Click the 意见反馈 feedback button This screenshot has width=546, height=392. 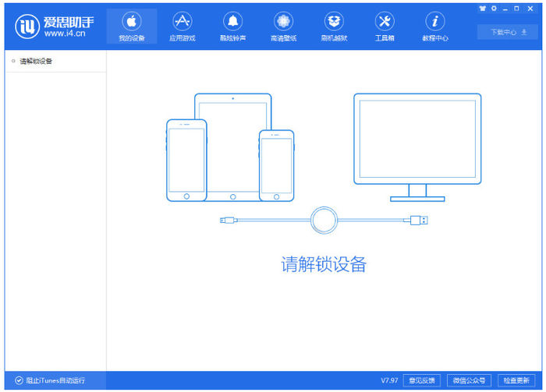422,381
